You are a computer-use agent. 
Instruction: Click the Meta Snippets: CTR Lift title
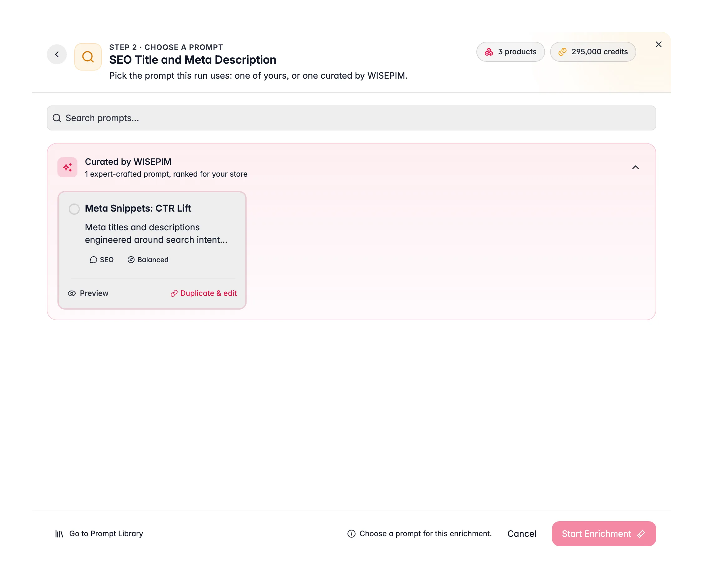pos(138,208)
